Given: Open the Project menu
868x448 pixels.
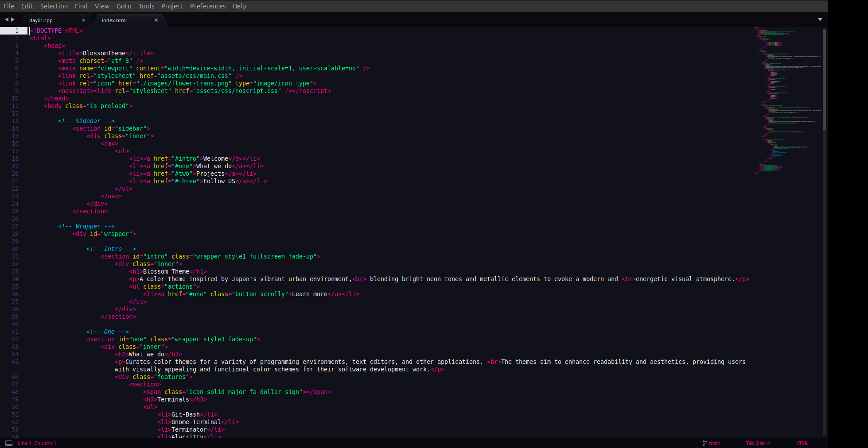Looking at the screenshot, I should point(172,6).
